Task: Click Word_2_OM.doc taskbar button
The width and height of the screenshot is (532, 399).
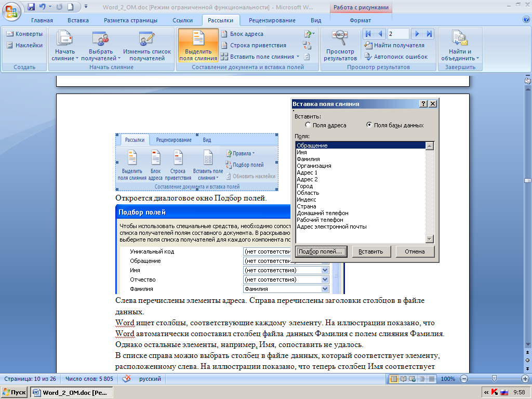Action: (71, 392)
